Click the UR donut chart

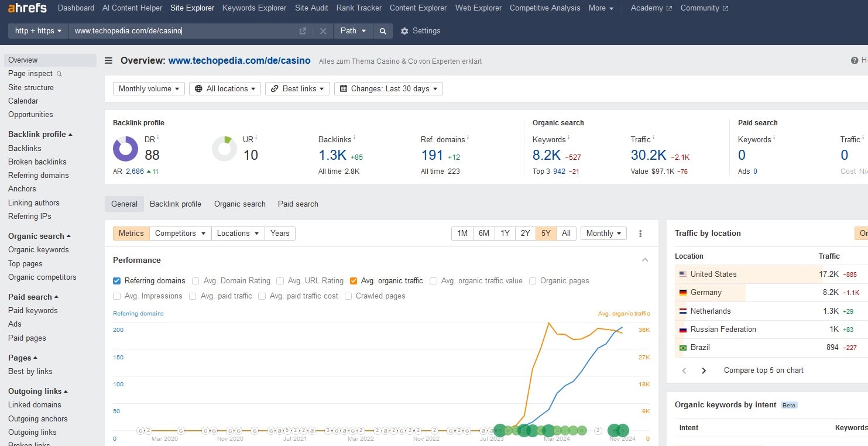[224, 149]
